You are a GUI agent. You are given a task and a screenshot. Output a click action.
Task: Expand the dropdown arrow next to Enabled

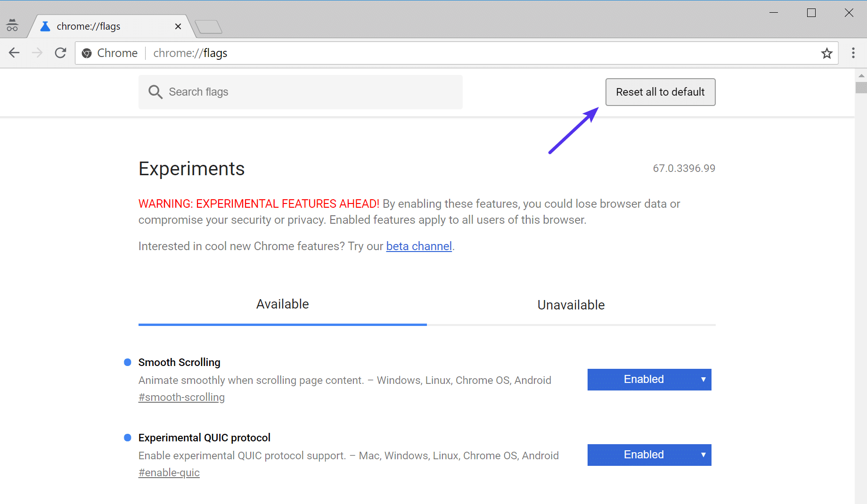coord(703,379)
